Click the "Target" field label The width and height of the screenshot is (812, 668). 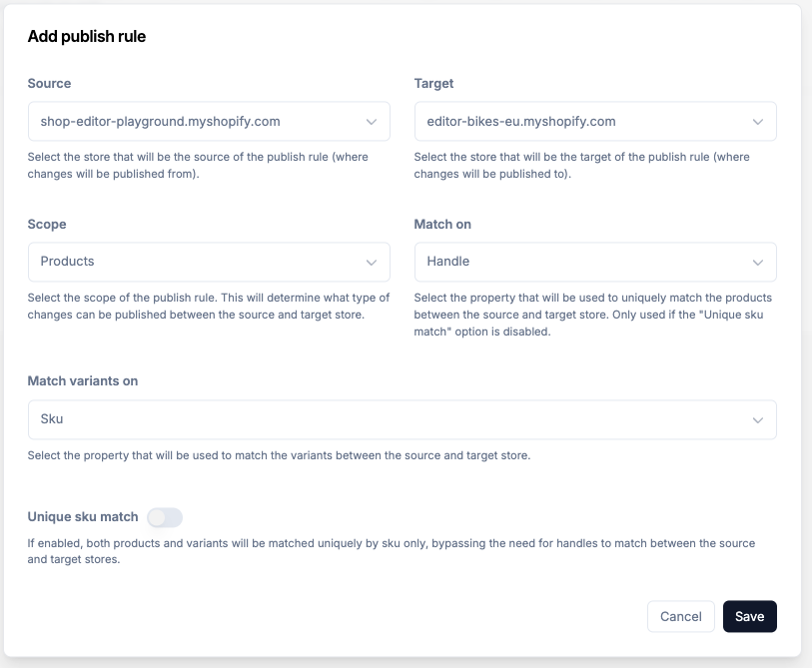433,84
